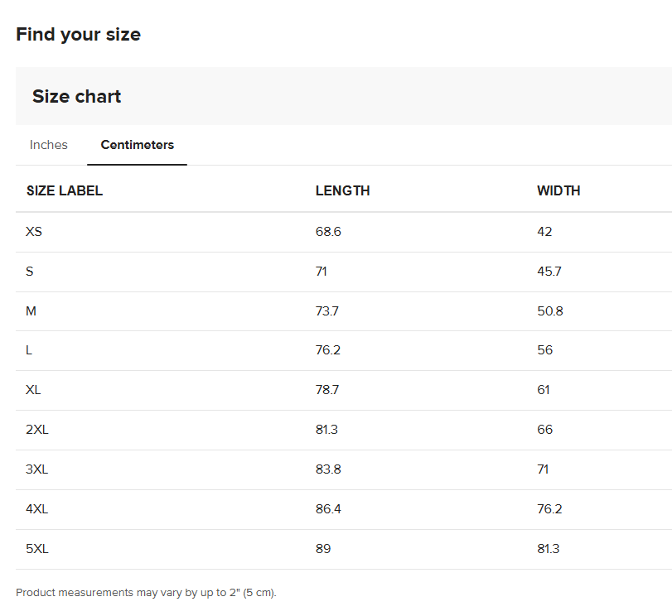Choose the XL size label

[x=33, y=390]
